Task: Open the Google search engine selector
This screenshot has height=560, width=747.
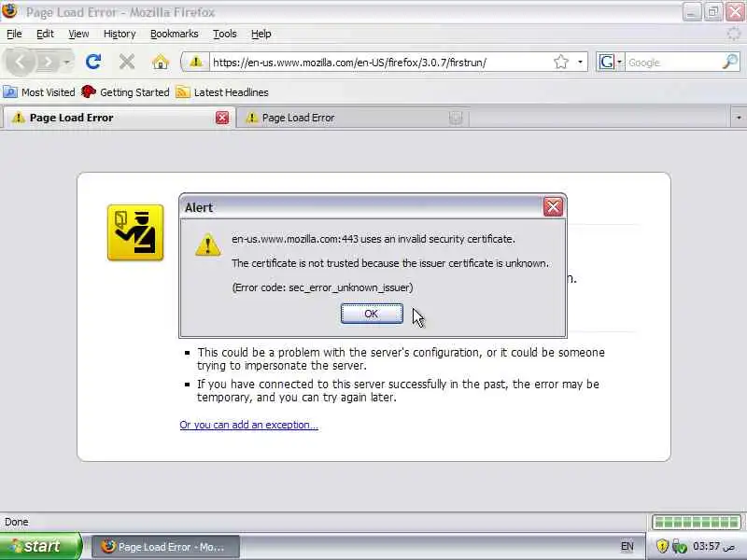Action: click(x=611, y=62)
